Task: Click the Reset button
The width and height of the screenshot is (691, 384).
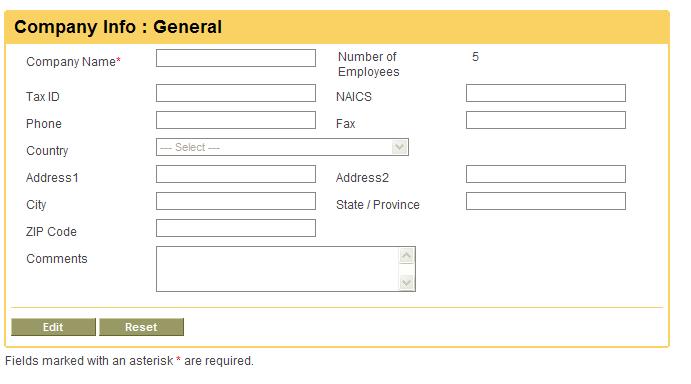Action: point(141,327)
